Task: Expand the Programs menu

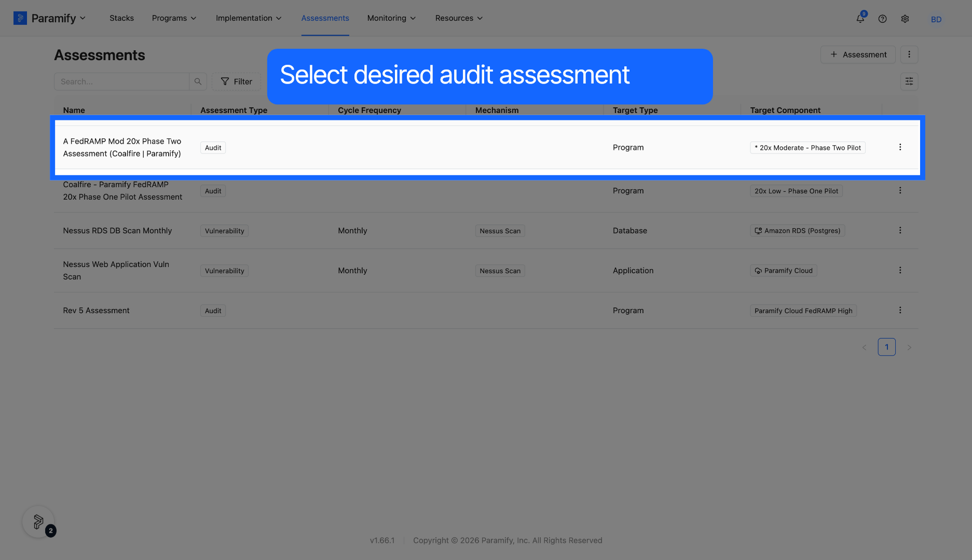Action: click(174, 18)
